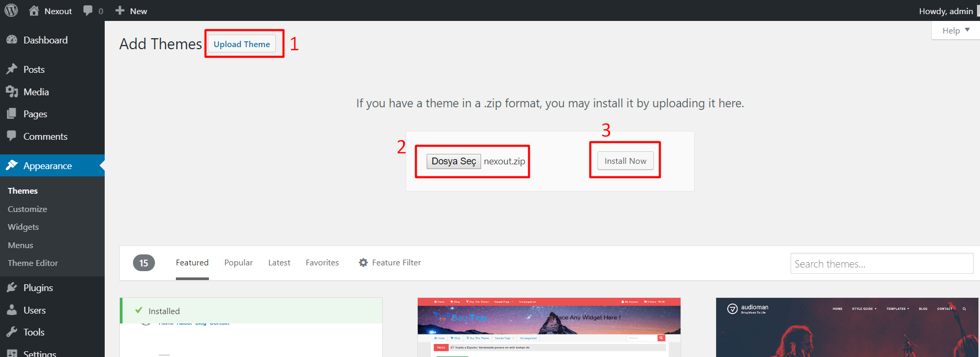Click the WordPress logo icon

coord(11,10)
